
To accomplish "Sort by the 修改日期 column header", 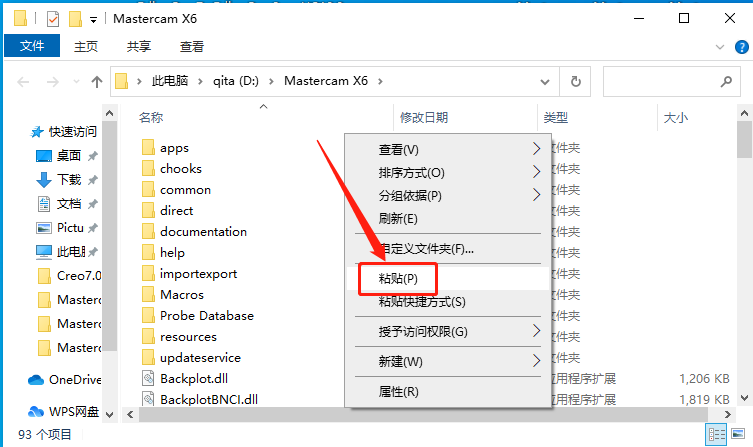I will [x=424, y=118].
